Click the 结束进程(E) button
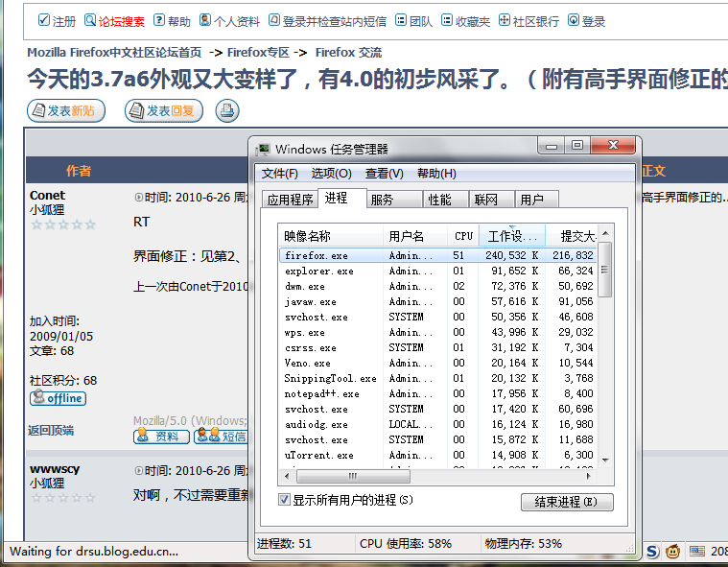Viewport: 728px width, 567px height. pos(567,502)
